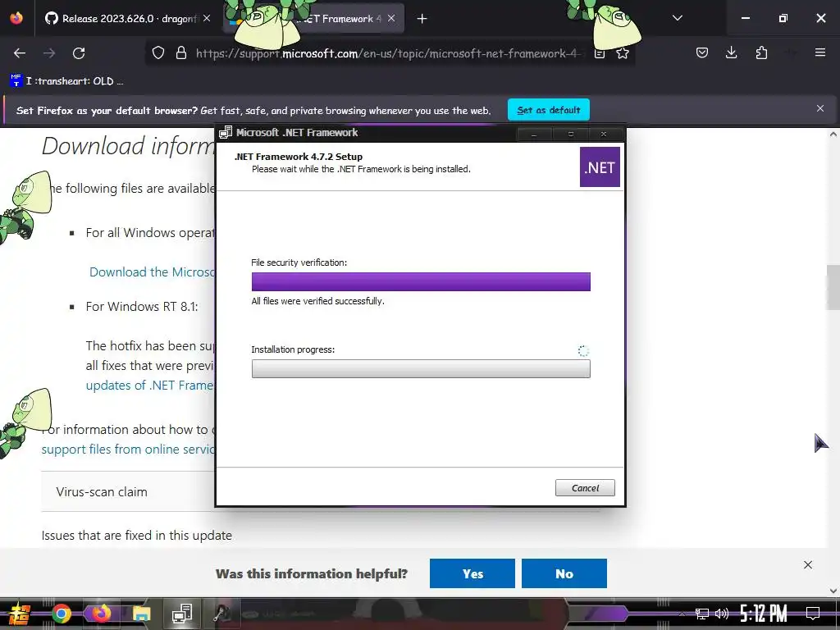840x630 pixels.
Task: Open the Firefox shield tracking protection icon
Action: click(x=158, y=53)
